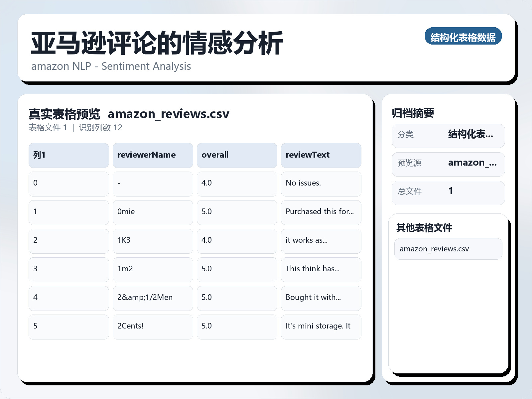Click the 分类 summary field
Screen dimensions: 532x399
[448, 135]
